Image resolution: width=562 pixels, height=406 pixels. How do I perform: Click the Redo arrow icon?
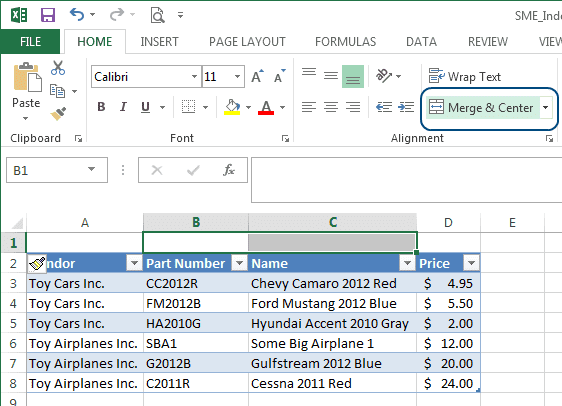pyautogui.click(x=117, y=15)
